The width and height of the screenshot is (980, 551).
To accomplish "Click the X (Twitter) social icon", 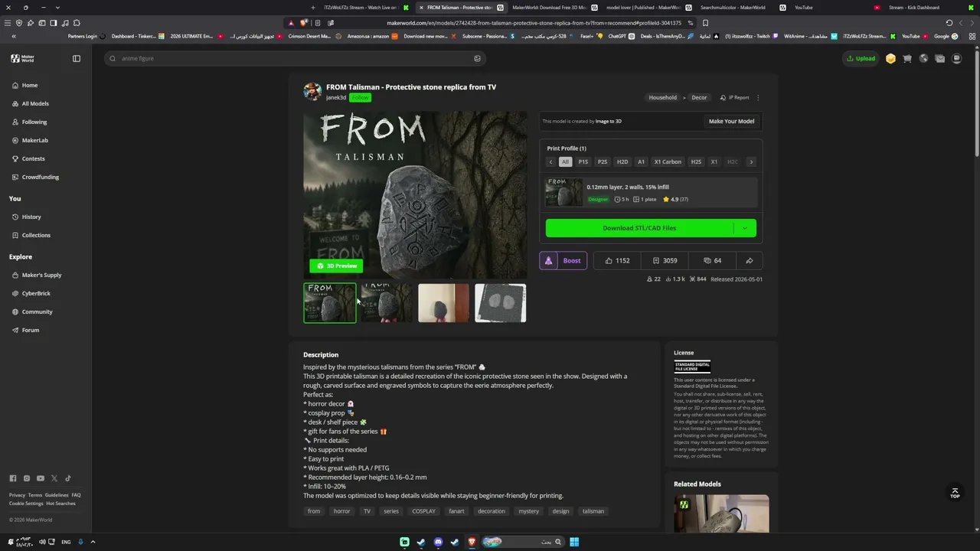I will tap(54, 478).
